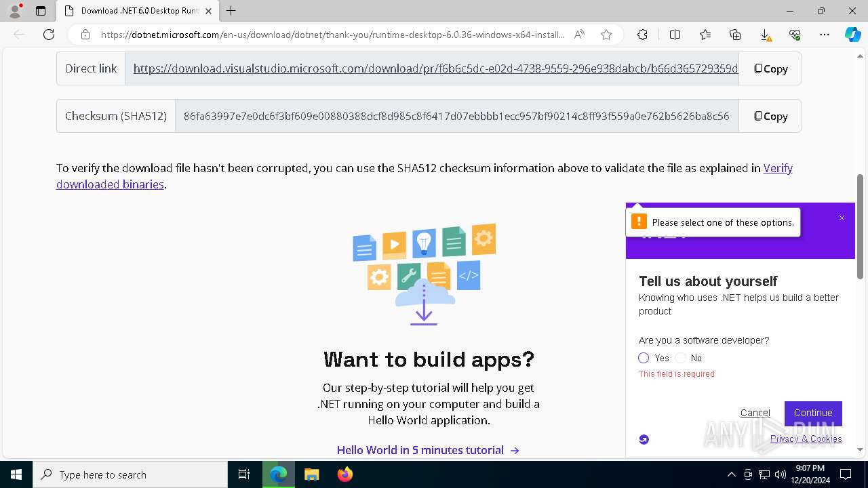Open Microsoft Edge from taskbar
Screen dimensions: 868x488
point(279,474)
